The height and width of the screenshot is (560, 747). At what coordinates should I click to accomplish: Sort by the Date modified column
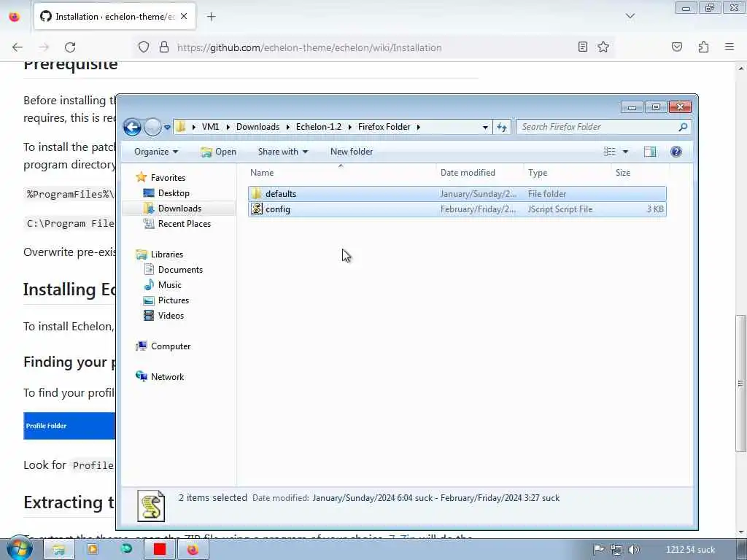point(480,172)
